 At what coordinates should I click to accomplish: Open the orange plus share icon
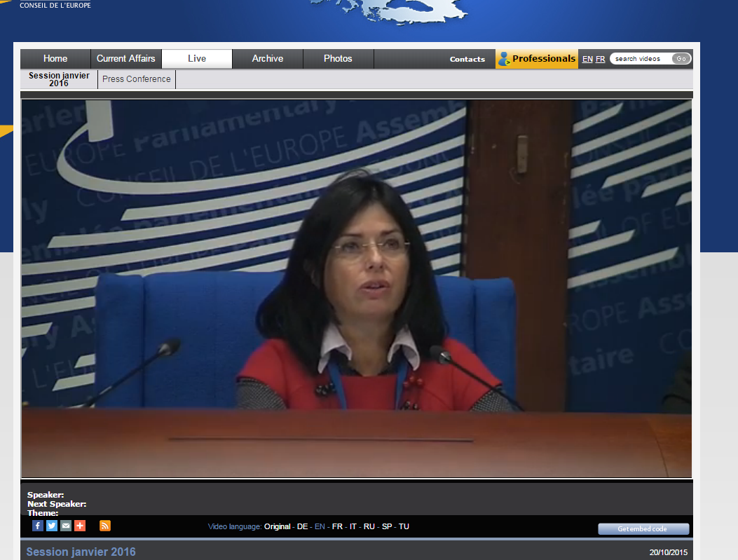80,526
